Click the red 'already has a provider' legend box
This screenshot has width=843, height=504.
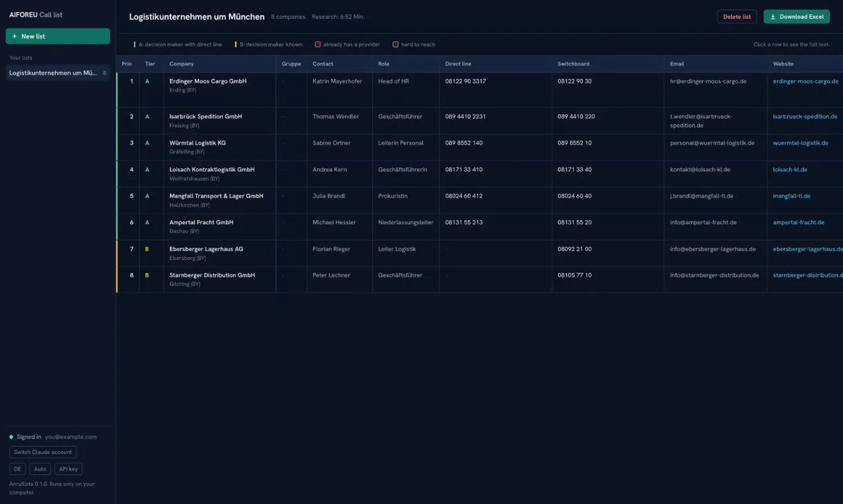click(x=317, y=44)
